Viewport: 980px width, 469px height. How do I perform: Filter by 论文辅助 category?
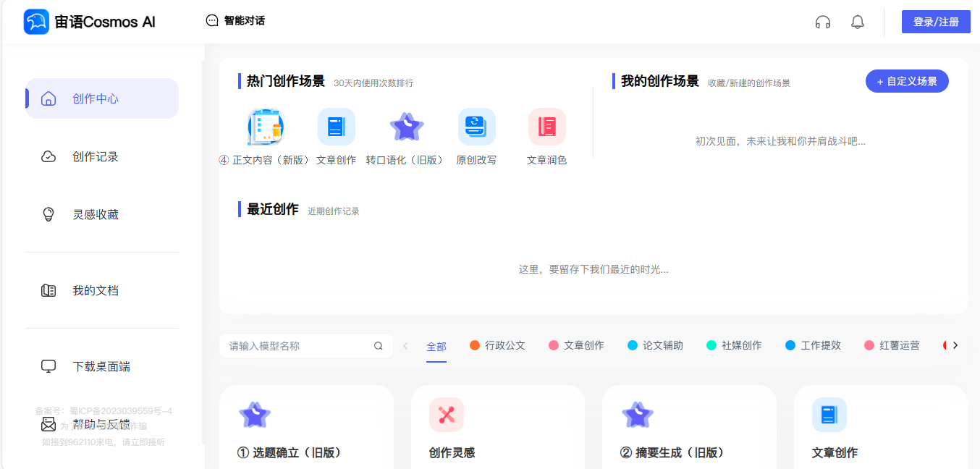coord(655,346)
